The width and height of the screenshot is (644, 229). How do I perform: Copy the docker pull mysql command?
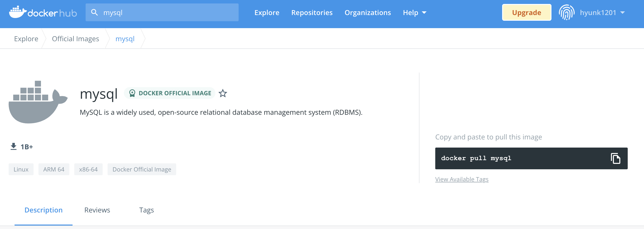[x=615, y=158]
